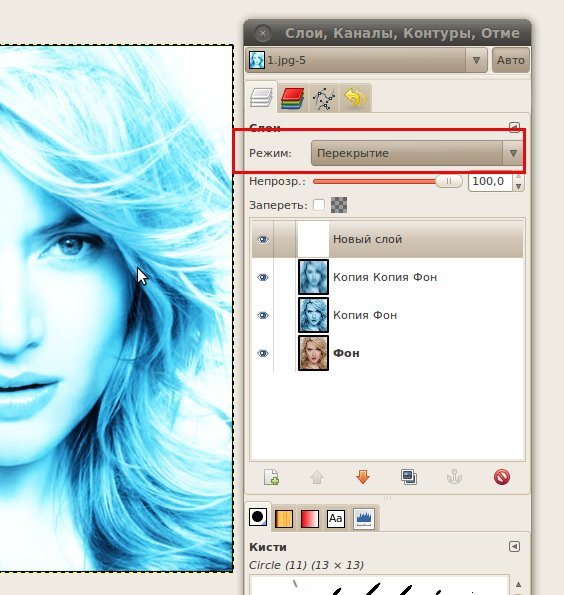Click the "Непрозр." opacity slider handle
This screenshot has width=564, height=595.
coord(449,181)
